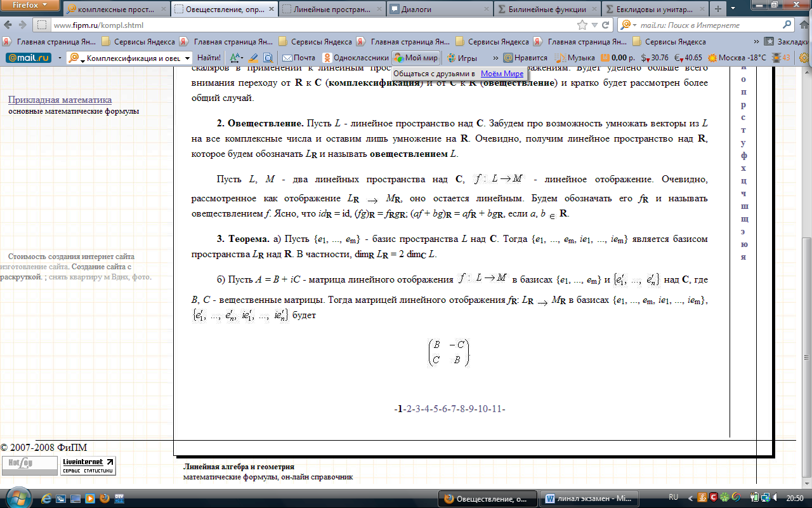812x508 pixels.
Task: Click the text size 'A' toolbar icon
Action: tap(236, 58)
